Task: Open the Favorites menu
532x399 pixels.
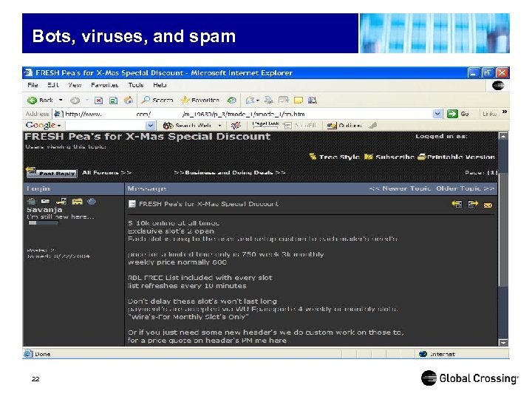Action: tap(104, 85)
